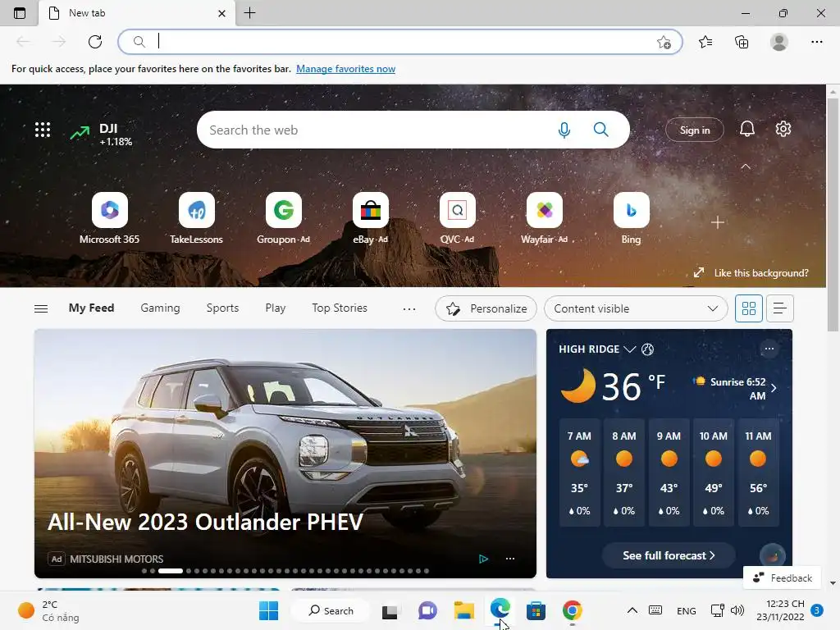Viewport: 840px width, 630px height.
Task: Click the Sign in button
Action: coord(694,130)
